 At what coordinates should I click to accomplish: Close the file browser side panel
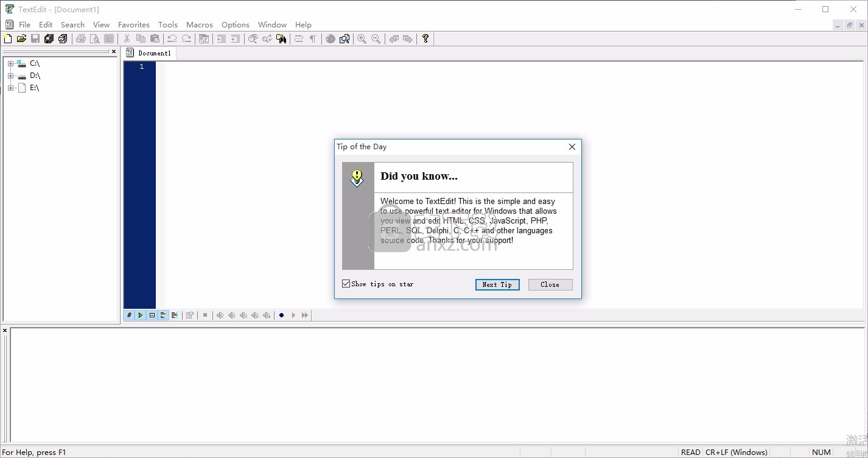pyautogui.click(x=114, y=52)
